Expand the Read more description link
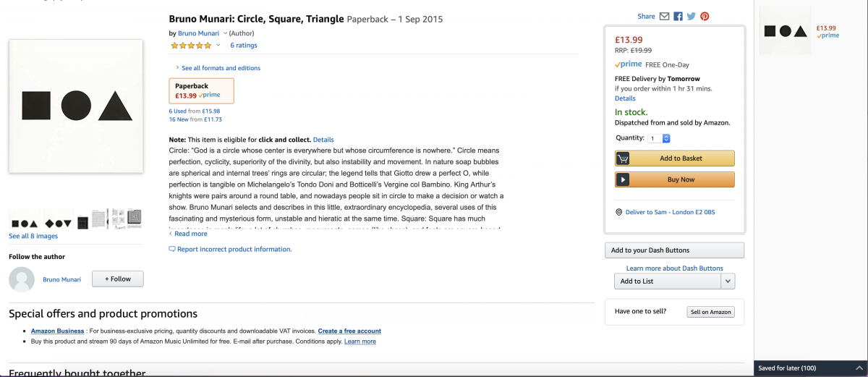Viewport: 868px width, 377px height. click(x=190, y=234)
